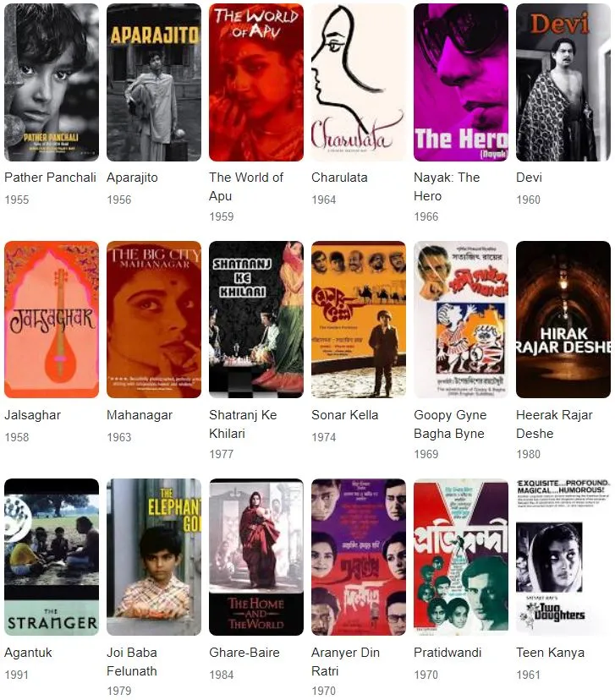Click The World of Apu poster
The height and width of the screenshot is (700, 615).
[256, 82]
